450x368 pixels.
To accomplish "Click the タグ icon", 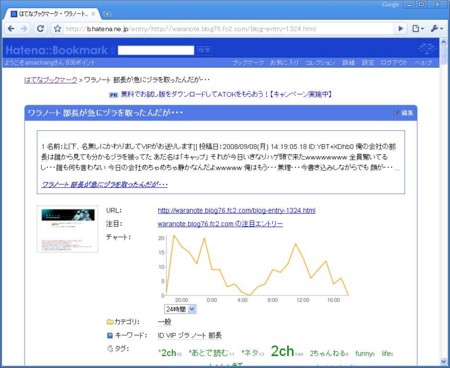I will 110,349.
